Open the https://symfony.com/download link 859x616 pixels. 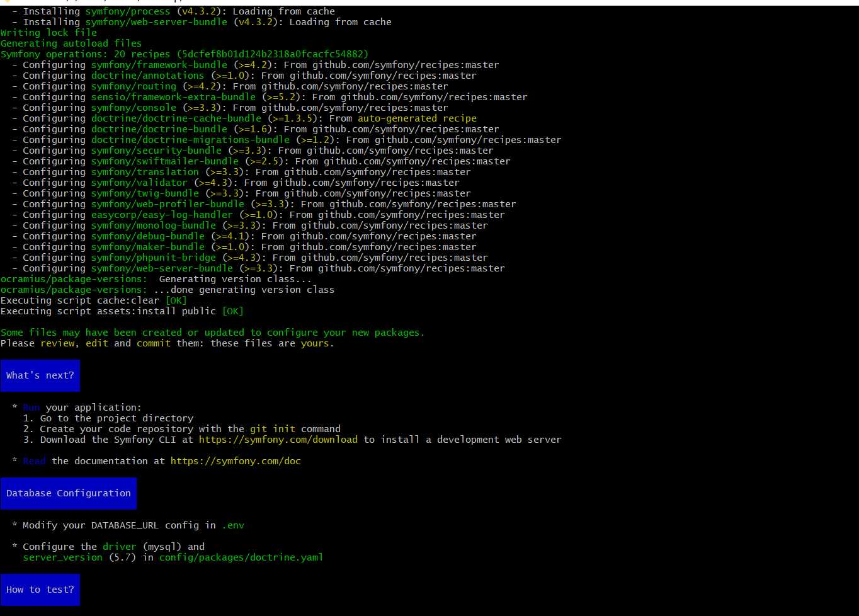(x=278, y=440)
